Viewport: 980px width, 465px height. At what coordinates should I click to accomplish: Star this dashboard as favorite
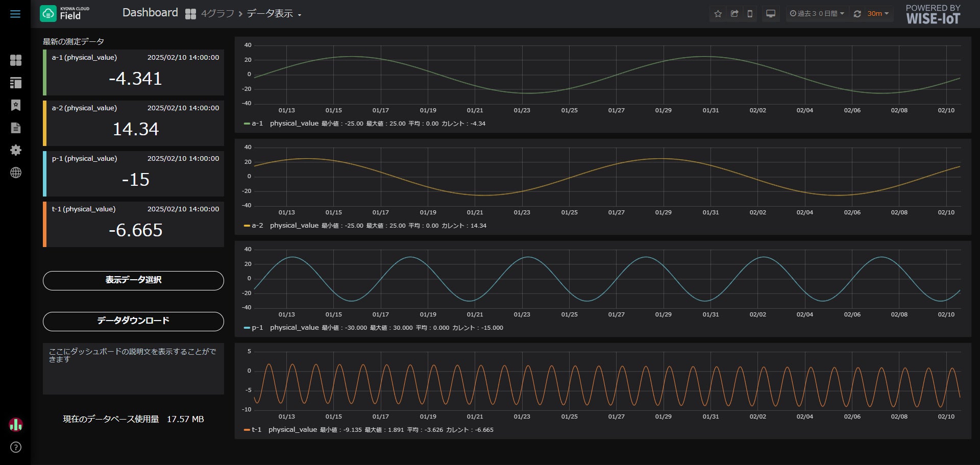point(718,14)
